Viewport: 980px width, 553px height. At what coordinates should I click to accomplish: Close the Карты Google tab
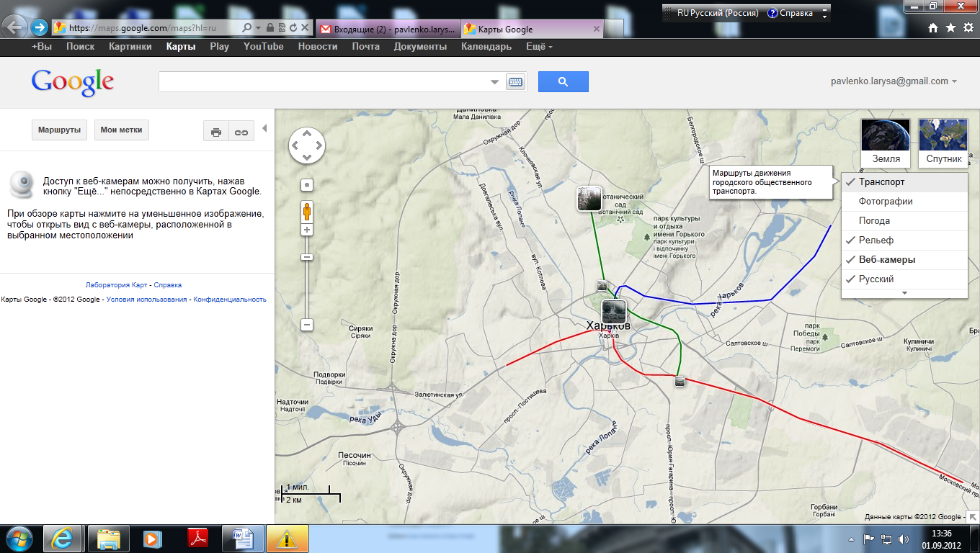point(596,30)
